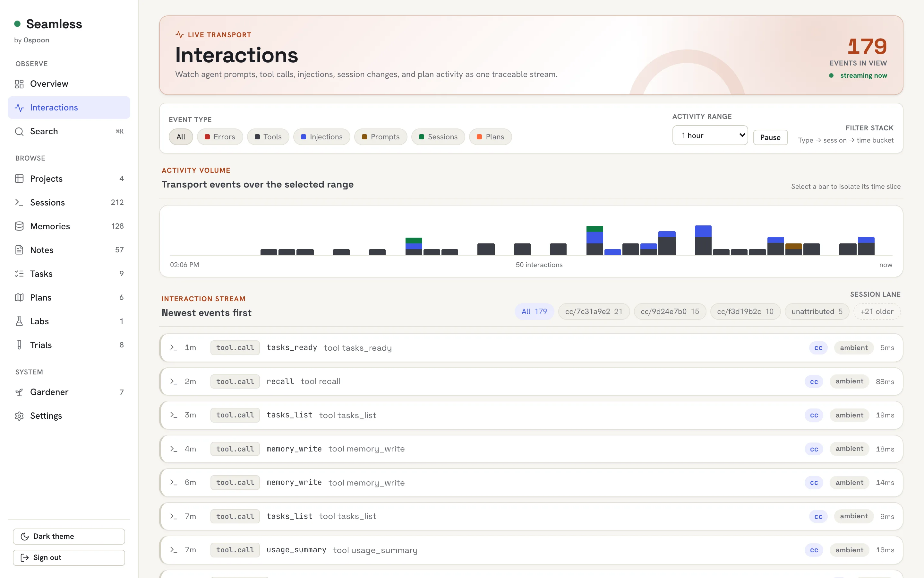Image resolution: width=924 pixels, height=578 pixels.
Task: Select session lane cc/7c31a9e2
Action: click(594, 311)
